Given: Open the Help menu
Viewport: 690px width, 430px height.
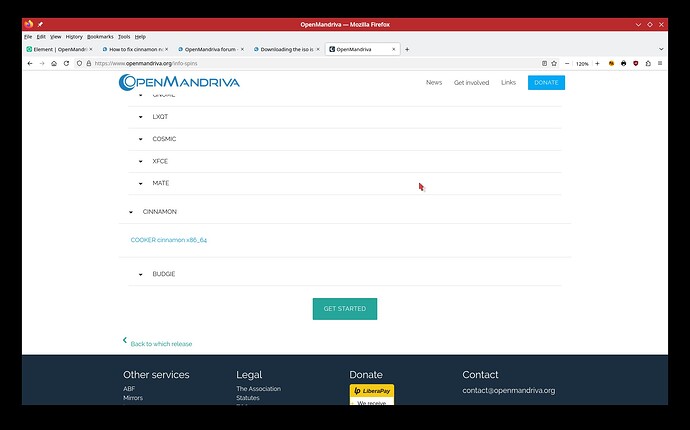Looking at the screenshot, I should (140, 37).
